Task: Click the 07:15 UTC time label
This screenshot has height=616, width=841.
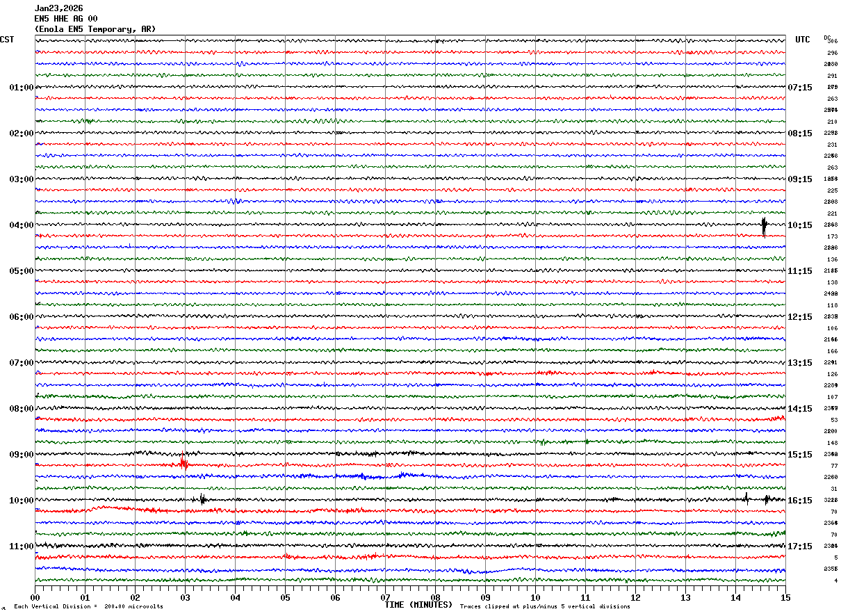Action: click(x=800, y=88)
